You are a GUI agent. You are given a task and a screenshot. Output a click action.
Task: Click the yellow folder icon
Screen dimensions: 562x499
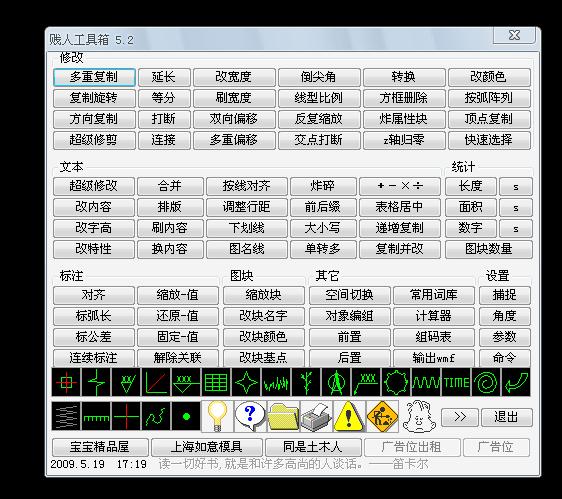pyautogui.click(x=284, y=416)
